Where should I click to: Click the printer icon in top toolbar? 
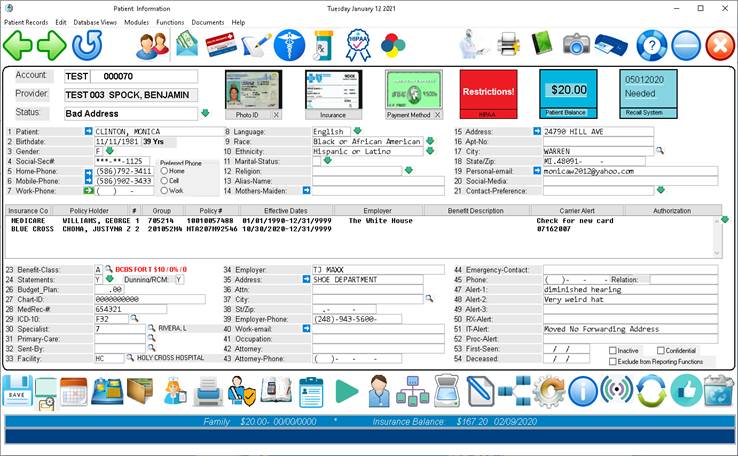click(508, 45)
